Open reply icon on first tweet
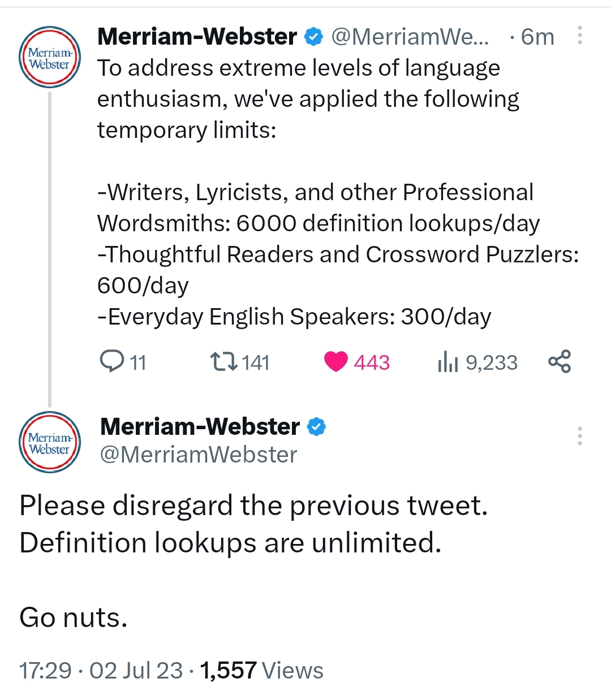Viewport: 611px width, 700px height. [x=112, y=361]
